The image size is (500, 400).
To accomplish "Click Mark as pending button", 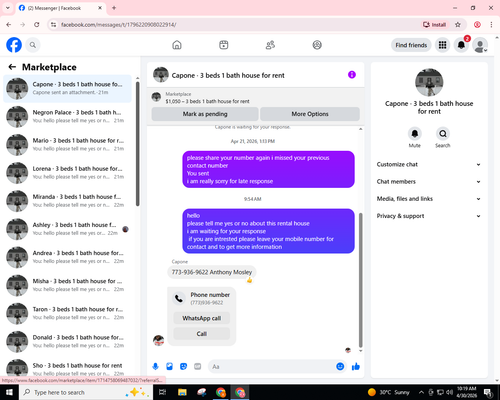I will pos(205,114).
